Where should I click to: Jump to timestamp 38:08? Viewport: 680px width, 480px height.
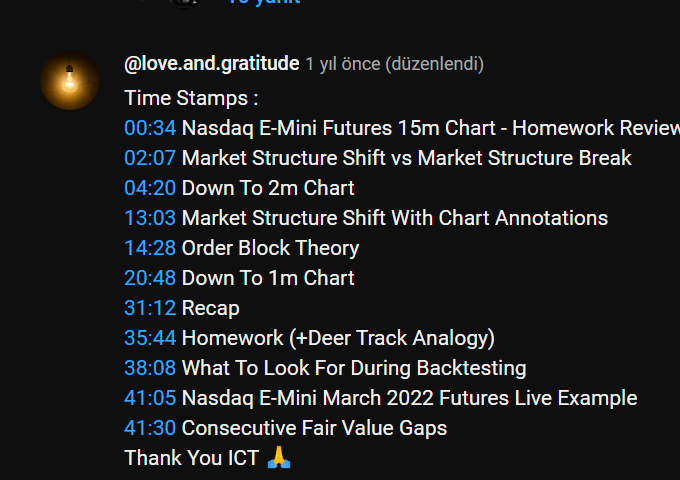[x=150, y=368]
